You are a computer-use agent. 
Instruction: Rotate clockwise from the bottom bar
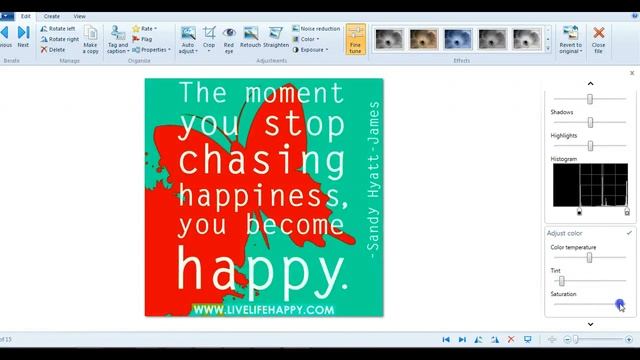[495, 340]
